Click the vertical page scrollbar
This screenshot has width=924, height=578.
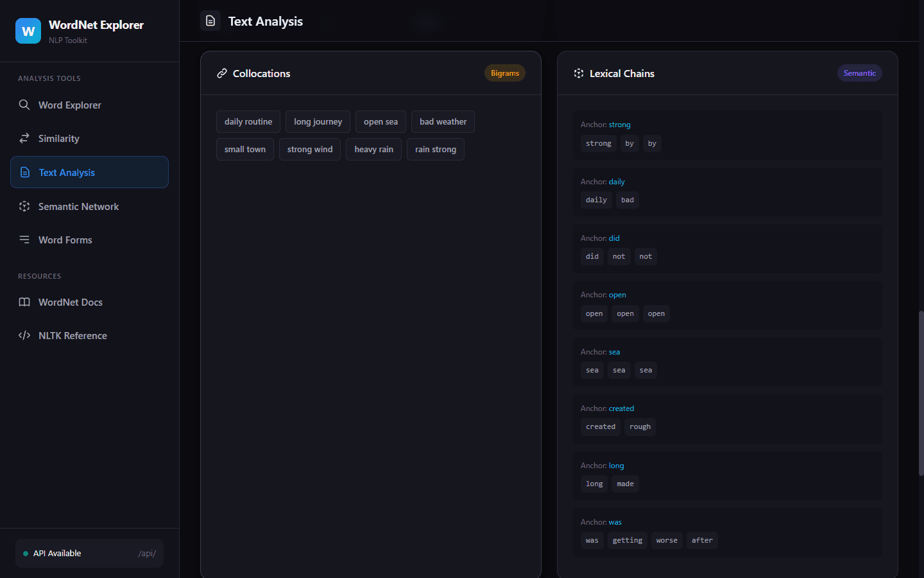(921, 393)
